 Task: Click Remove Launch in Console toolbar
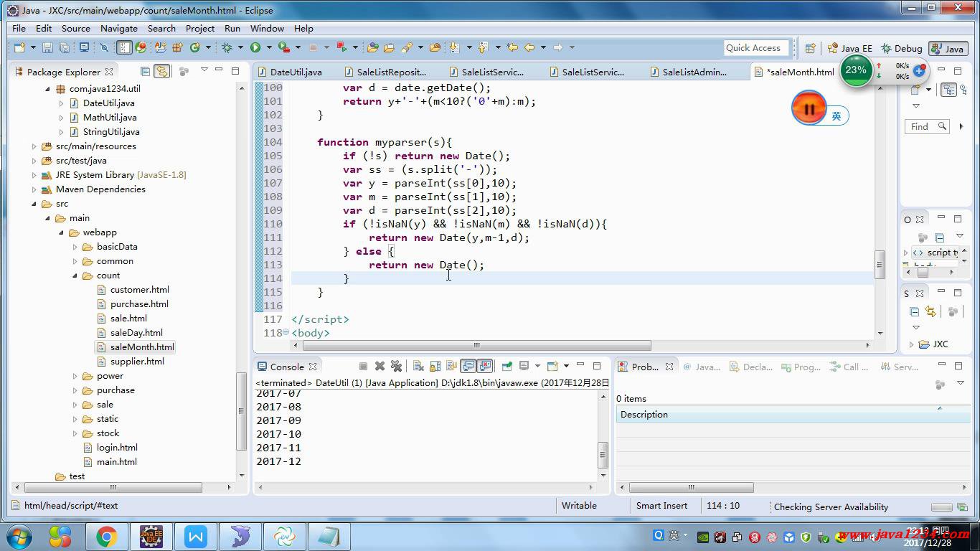click(380, 366)
